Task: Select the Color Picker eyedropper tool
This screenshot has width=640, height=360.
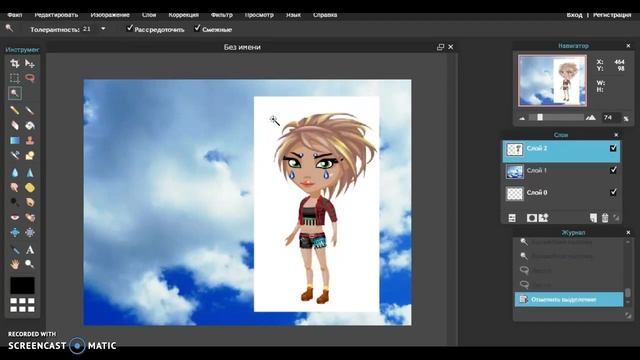Action: [x=15, y=249]
